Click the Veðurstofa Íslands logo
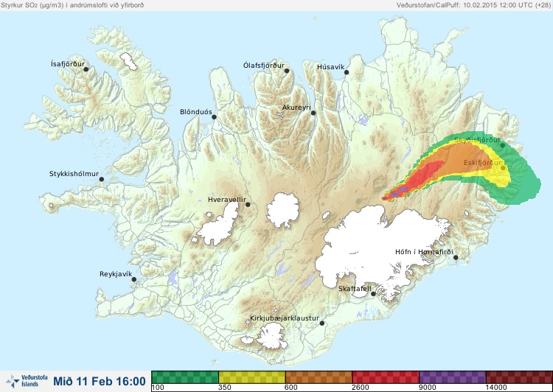 click(x=27, y=381)
